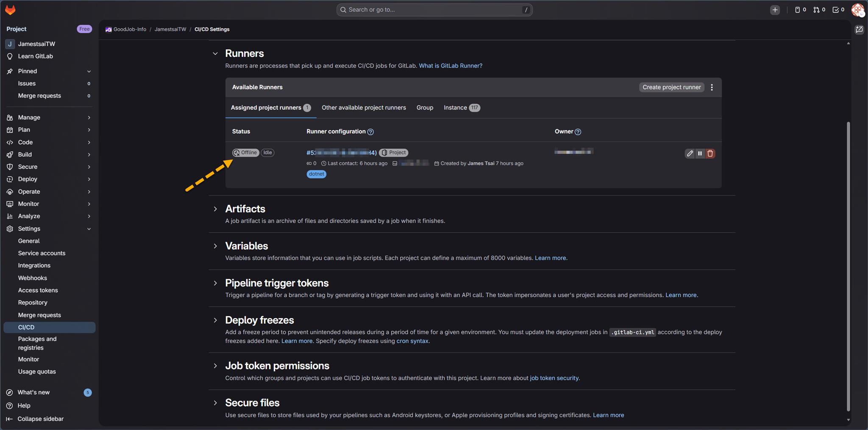Open the merge requests counter icon
The width and height of the screenshot is (868, 430).
click(x=819, y=10)
